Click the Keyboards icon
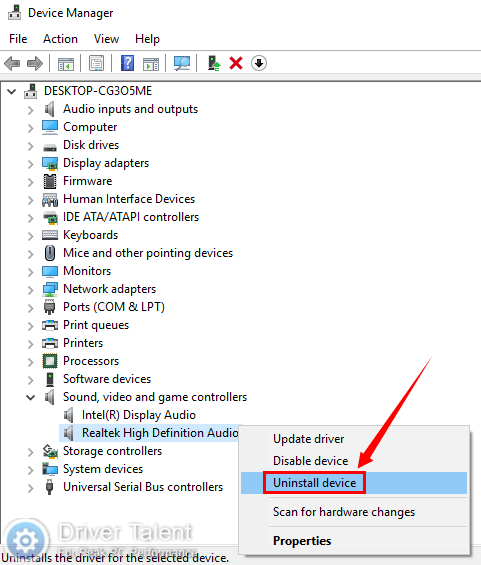This screenshot has height=565, width=481. coord(50,235)
